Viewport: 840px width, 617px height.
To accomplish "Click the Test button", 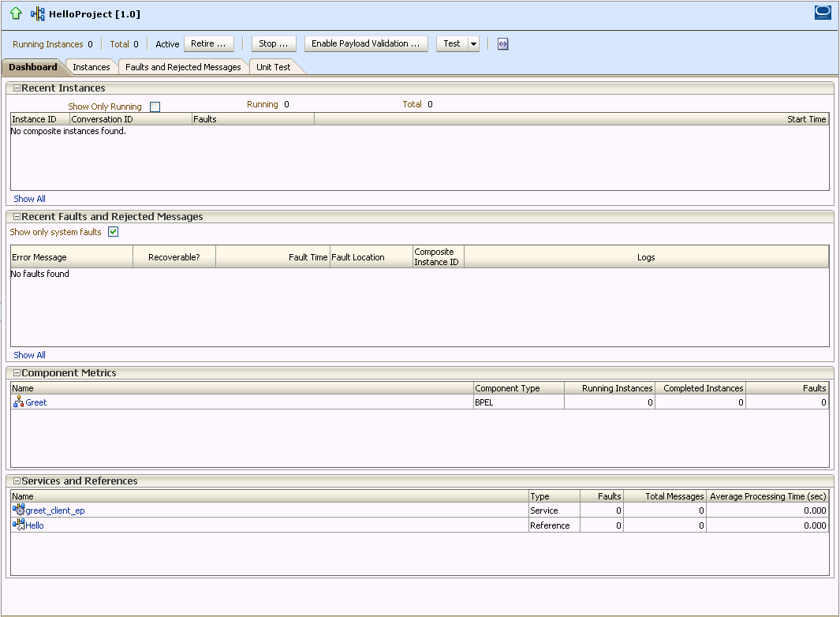I will tap(452, 43).
